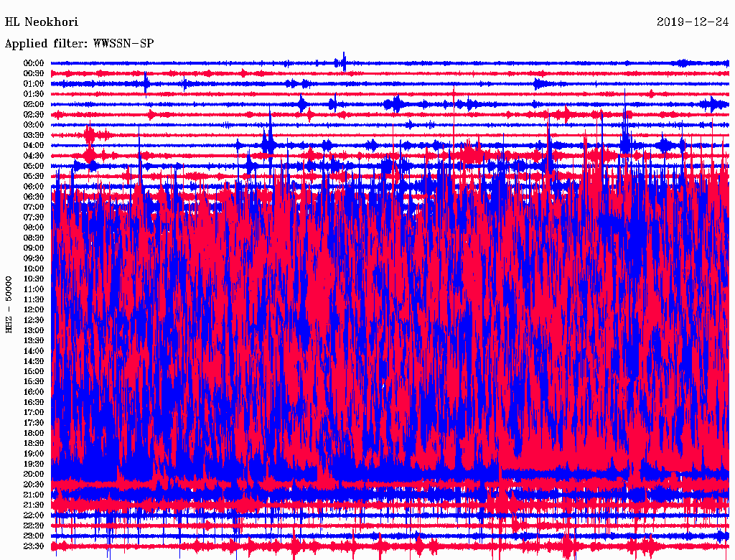The image size is (735, 560).
Task: Select the 18:30 time label
Action: point(34,443)
